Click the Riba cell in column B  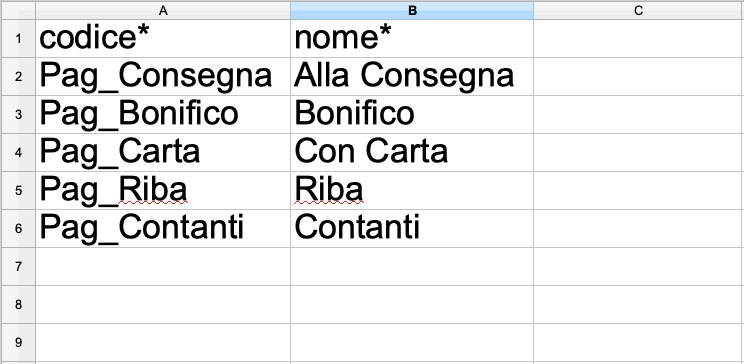pyautogui.click(x=412, y=190)
